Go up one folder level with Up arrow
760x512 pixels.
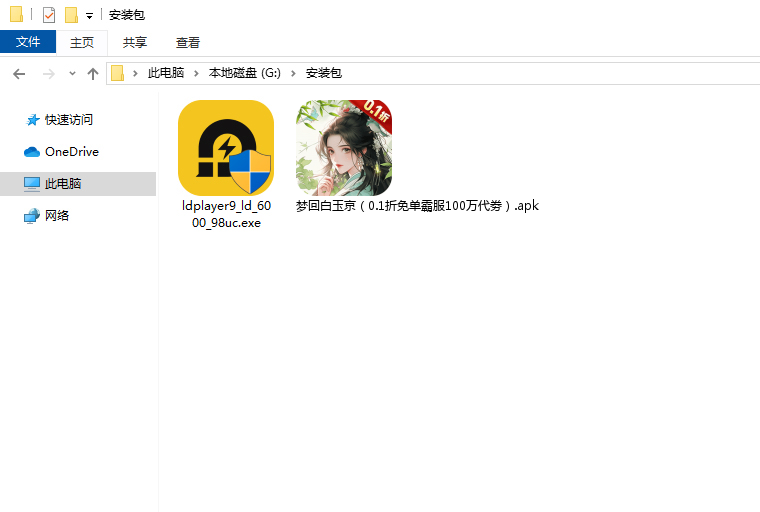click(x=93, y=73)
